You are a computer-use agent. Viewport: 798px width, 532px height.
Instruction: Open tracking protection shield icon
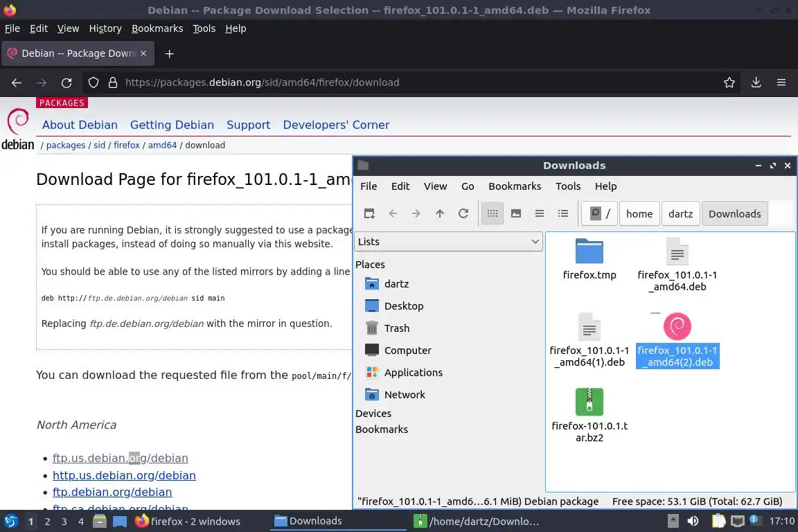click(93, 82)
